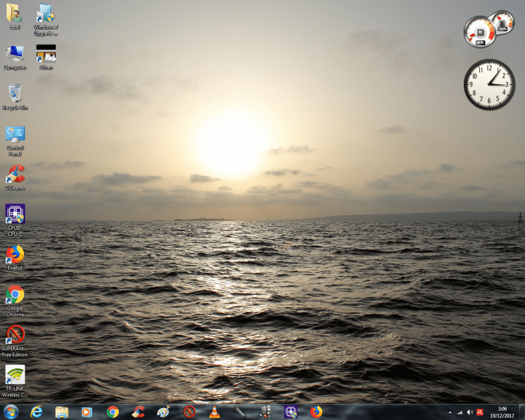Select the Computer desktop icon
The width and height of the screenshot is (525, 420).
pyautogui.click(x=15, y=54)
